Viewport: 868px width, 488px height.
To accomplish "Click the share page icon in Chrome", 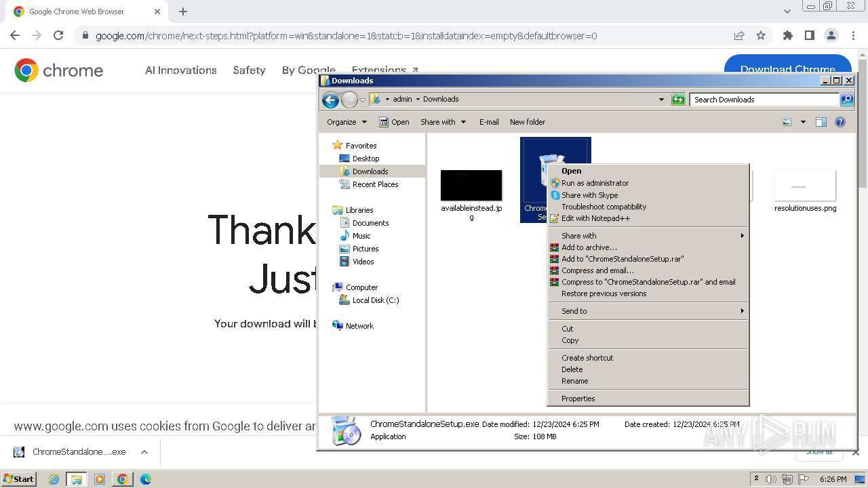I will pos(739,36).
